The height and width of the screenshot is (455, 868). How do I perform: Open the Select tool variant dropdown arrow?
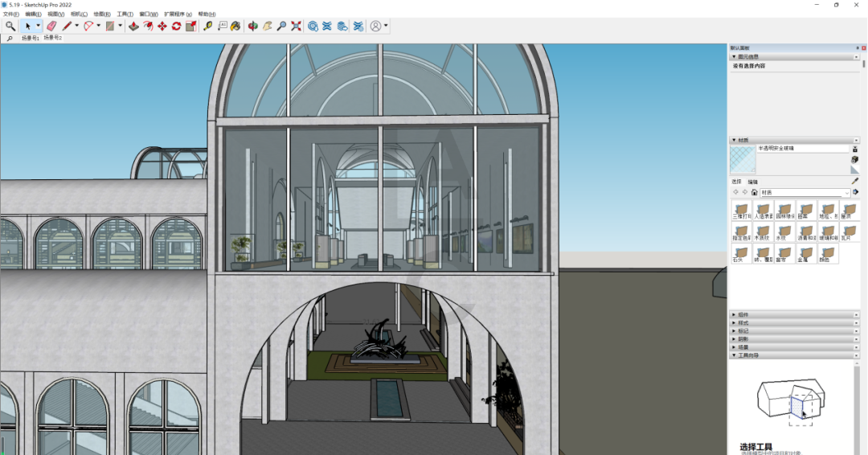[x=38, y=26]
